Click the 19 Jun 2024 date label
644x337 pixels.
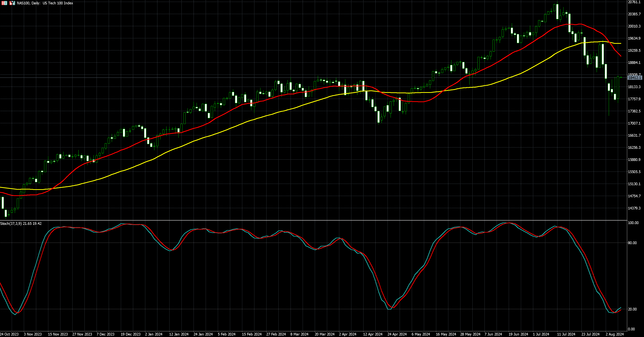click(518, 334)
